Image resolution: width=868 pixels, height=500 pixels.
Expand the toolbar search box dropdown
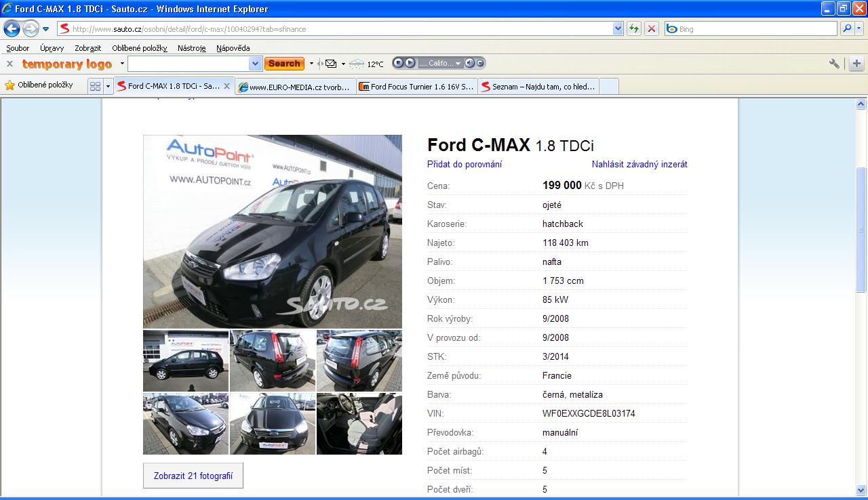(x=256, y=64)
